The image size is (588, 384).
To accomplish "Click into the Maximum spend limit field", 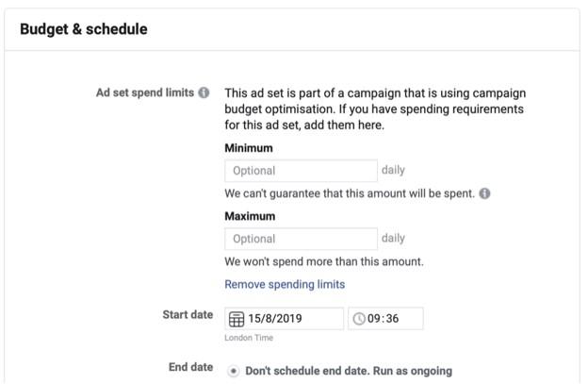I will [x=301, y=239].
